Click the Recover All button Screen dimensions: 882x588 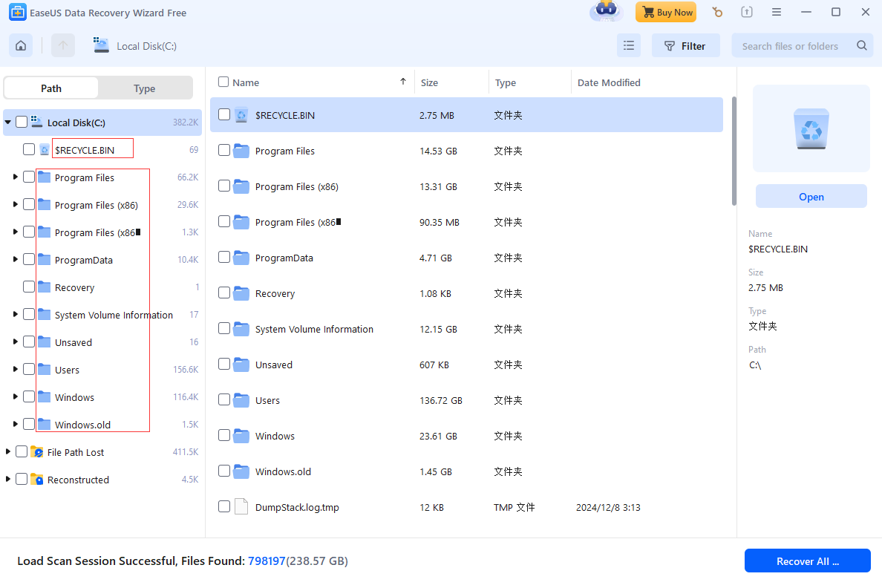click(x=807, y=561)
